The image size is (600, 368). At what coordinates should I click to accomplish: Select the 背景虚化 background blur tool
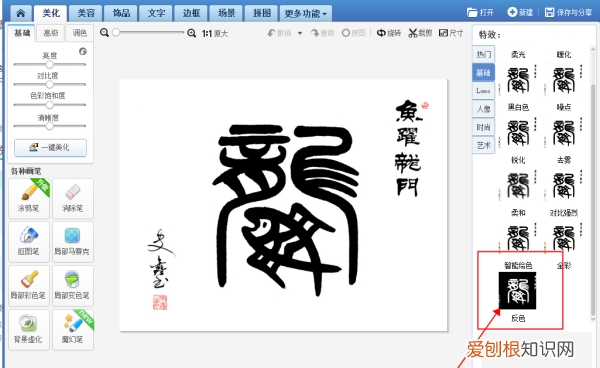pos(29,330)
